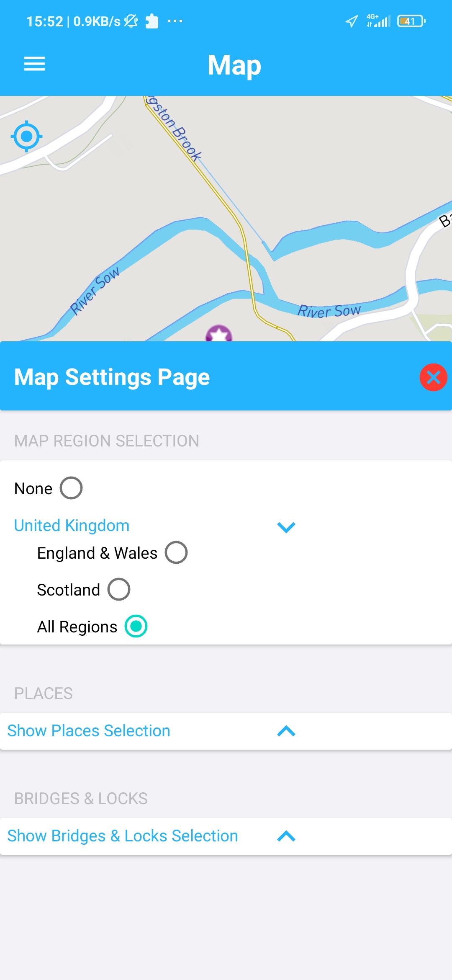The width and height of the screenshot is (452, 980).
Task: Collapse the United Kingdom chevron
Action: pos(286,527)
